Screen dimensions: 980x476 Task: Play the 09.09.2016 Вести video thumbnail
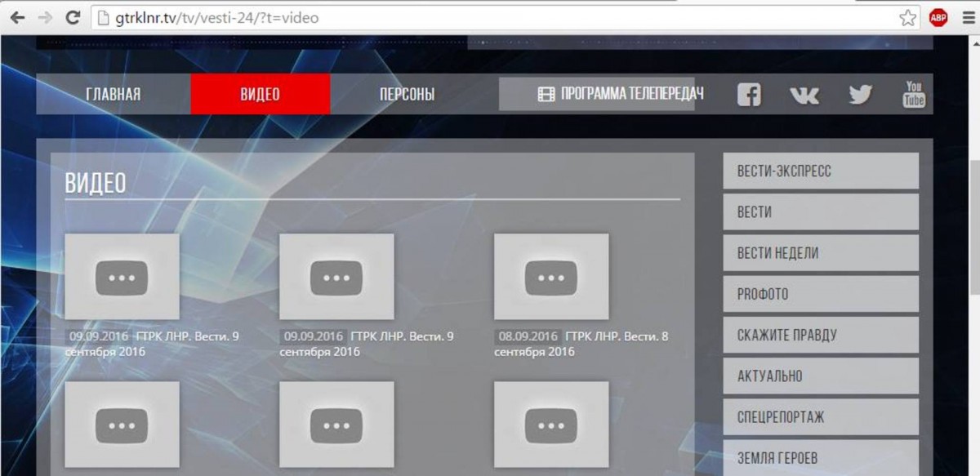coord(121,276)
